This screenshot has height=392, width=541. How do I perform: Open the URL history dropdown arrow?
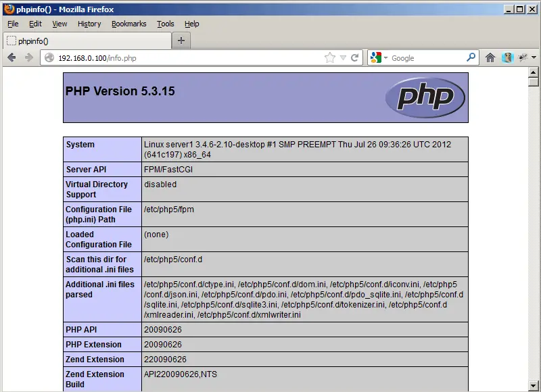(343, 58)
